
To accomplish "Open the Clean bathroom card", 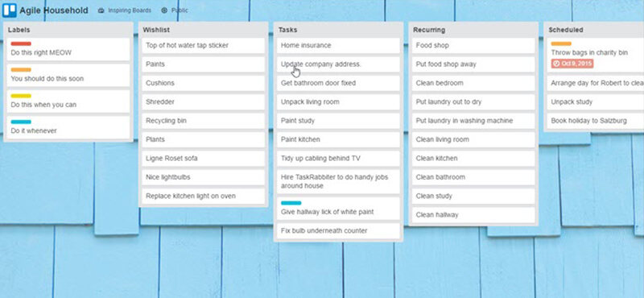I will coord(473,177).
